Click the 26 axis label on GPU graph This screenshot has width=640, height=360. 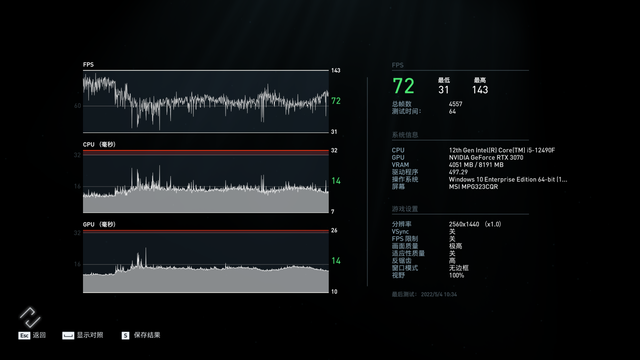[x=334, y=231]
